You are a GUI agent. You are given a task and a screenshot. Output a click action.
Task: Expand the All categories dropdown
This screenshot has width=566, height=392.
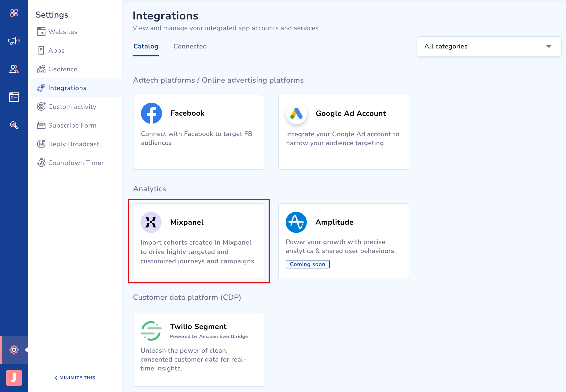487,46
